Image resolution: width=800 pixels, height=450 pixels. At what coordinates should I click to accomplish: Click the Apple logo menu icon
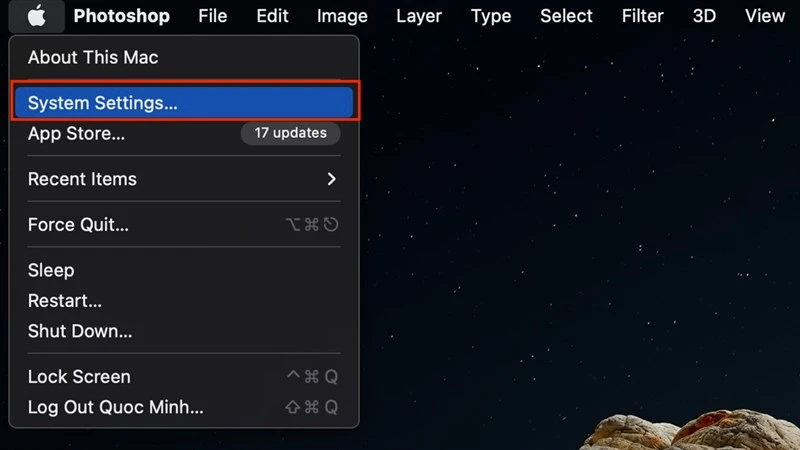36,16
